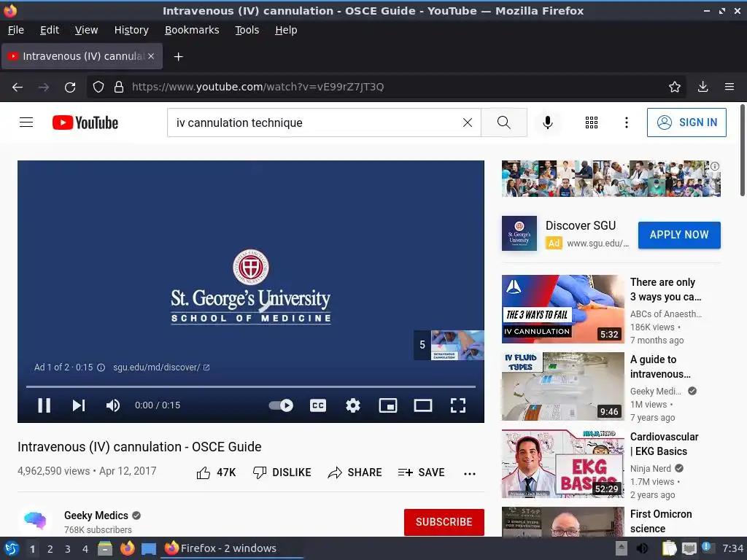Dislike the video

[x=282, y=472]
